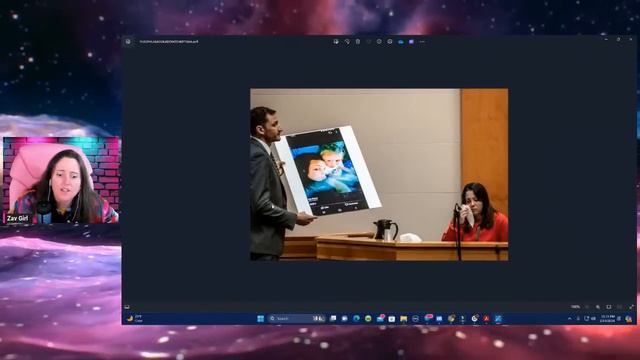Click the actual size icon in bottom bar
Image resolution: width=640 pixels, height=360 pixels.
click(x=620, y=307)
